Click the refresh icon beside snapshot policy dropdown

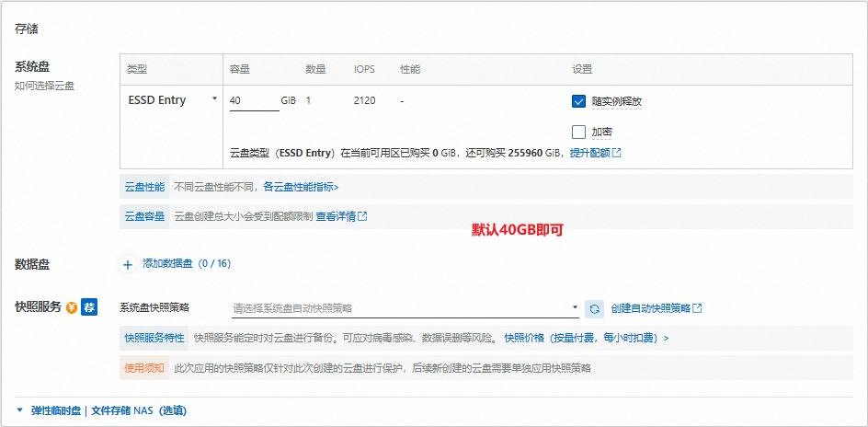[595, 308]
